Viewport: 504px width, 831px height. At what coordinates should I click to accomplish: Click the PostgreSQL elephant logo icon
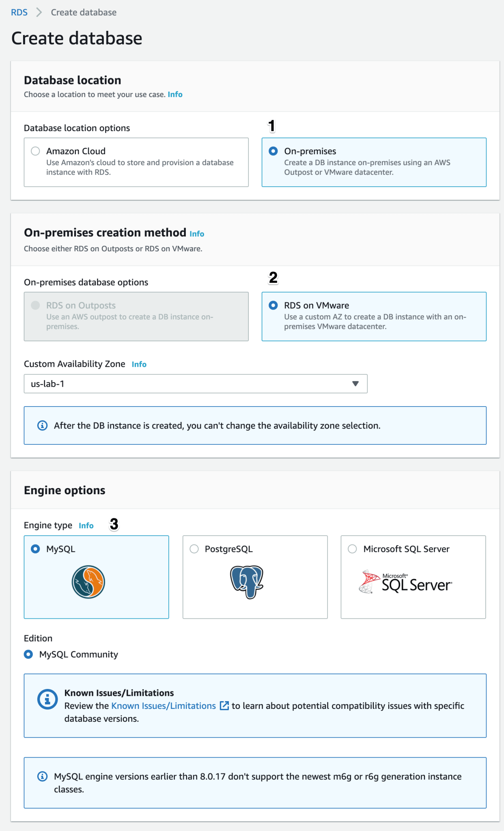(x=247, y=582)
